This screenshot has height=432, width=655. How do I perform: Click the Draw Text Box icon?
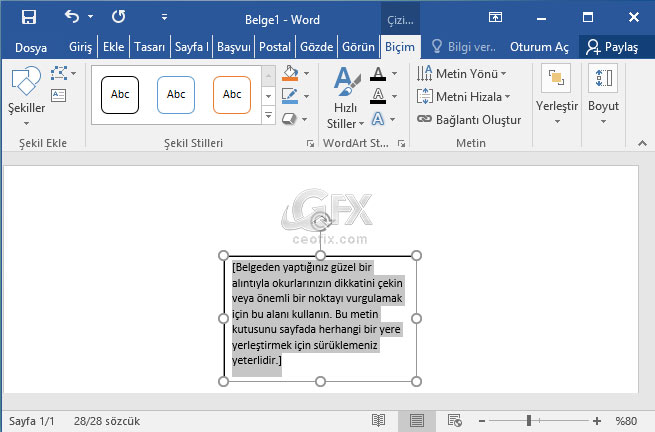pos(58,95)
